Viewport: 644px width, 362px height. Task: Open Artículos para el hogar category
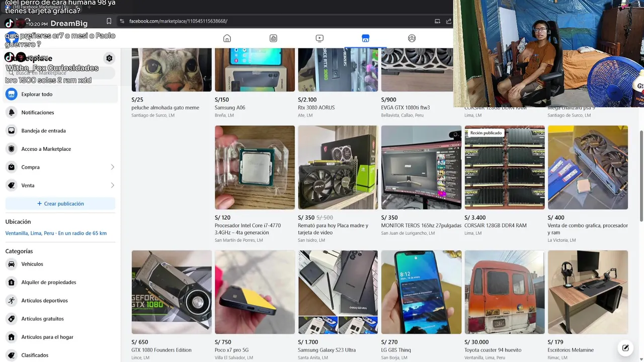tap(60, 337)
